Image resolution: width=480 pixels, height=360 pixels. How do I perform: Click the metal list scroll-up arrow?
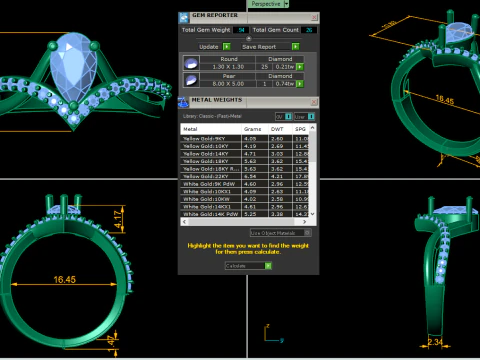pyautogui.click(x=312, y=128)
